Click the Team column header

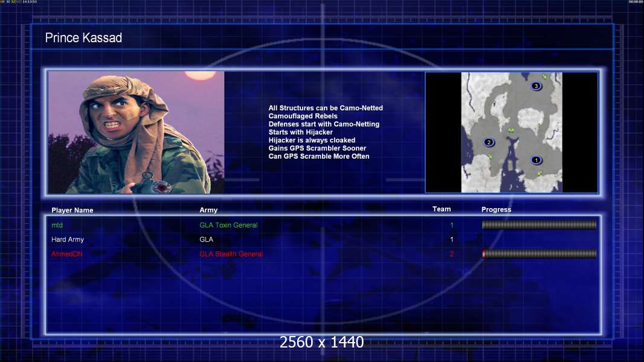442,209
